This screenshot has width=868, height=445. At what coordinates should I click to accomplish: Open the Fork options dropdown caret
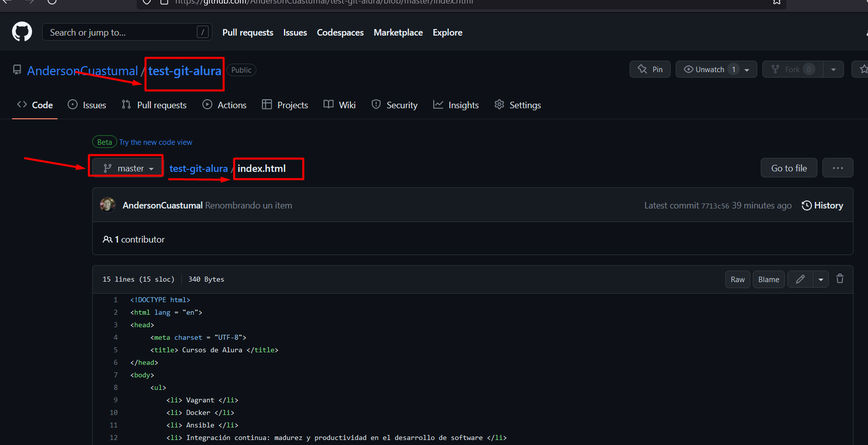click(833, 69)
